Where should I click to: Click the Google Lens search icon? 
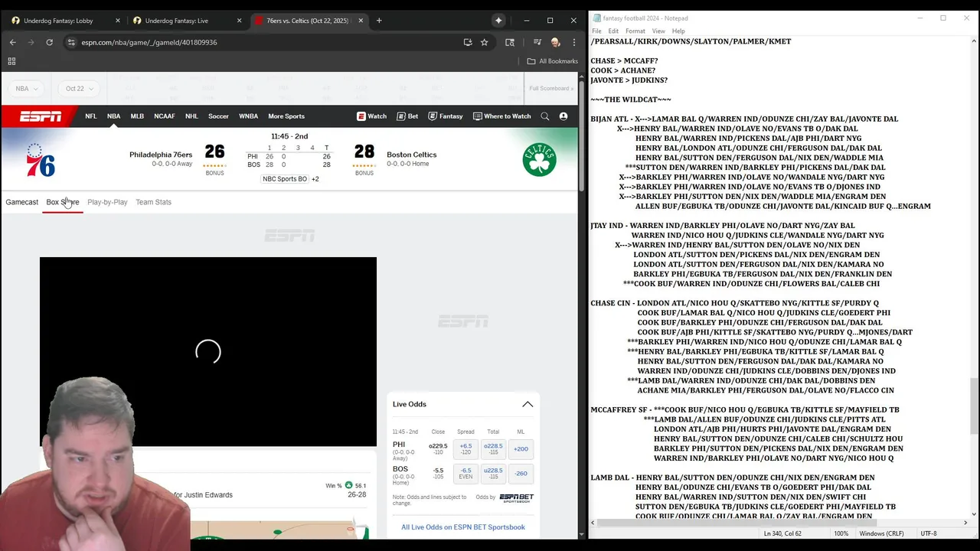coord(511,42)
